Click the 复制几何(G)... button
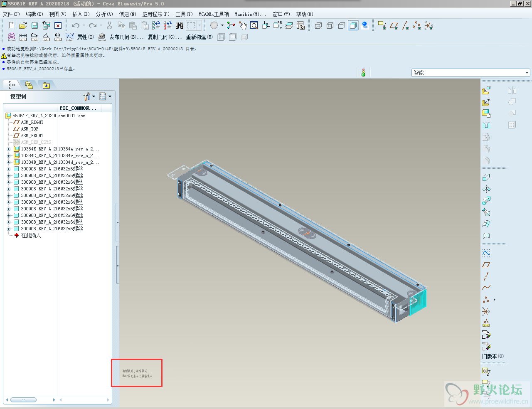Image resolution: width=532 pixels, height=409 pixels. pos(165,37)
